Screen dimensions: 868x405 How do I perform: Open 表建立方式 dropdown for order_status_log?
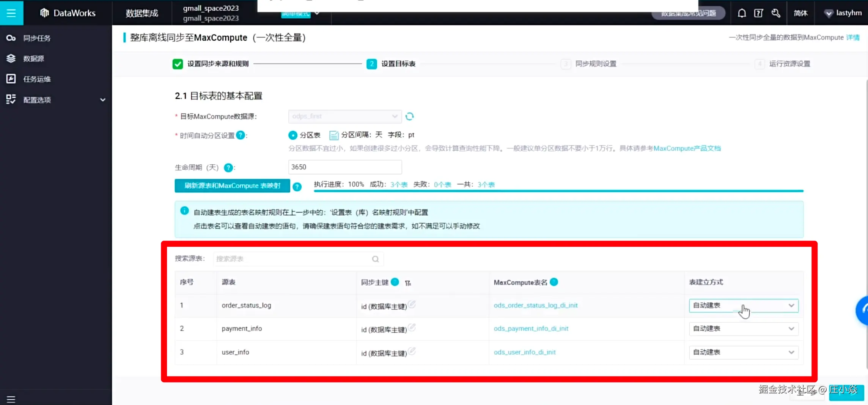(x=744, y=306)
